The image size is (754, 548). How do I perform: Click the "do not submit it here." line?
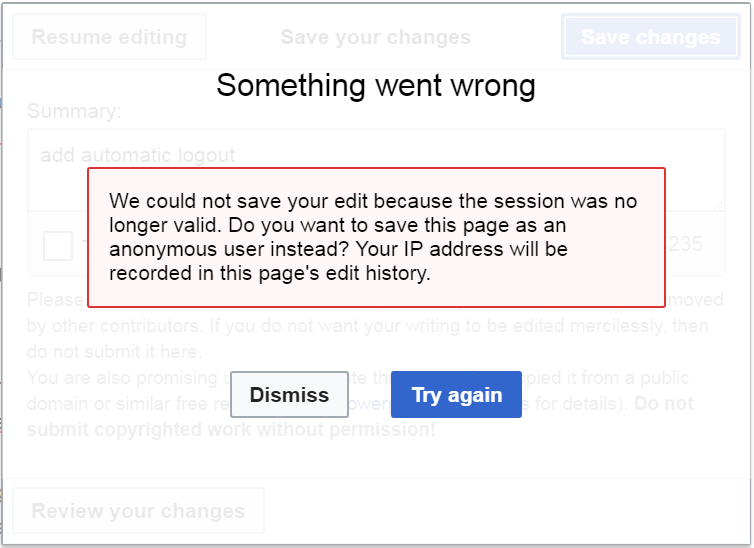tap(114, 352)
